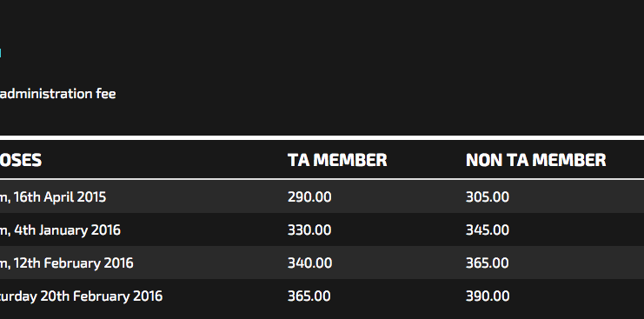This screenshot has width=644, height=319.
Task: Select the 20th February 2016 row
Action: tap(322, 296)
